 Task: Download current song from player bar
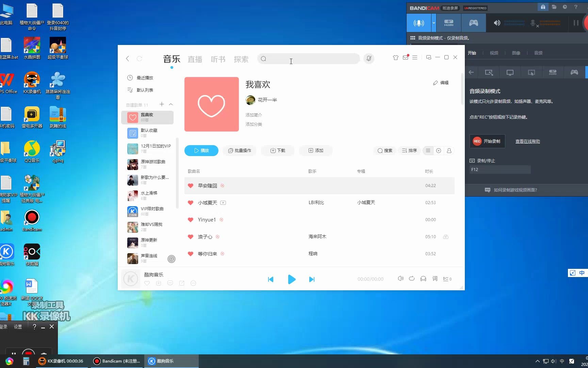[159, 283]
